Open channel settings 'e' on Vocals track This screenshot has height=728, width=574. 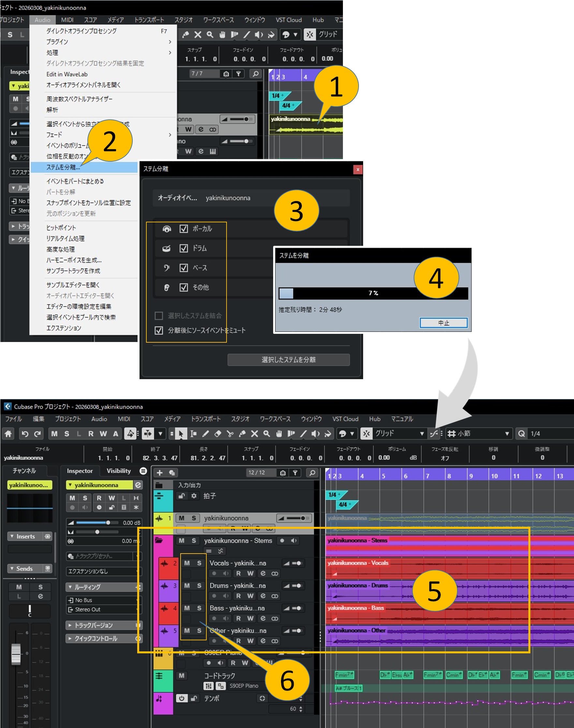click(x=263, y=573)
